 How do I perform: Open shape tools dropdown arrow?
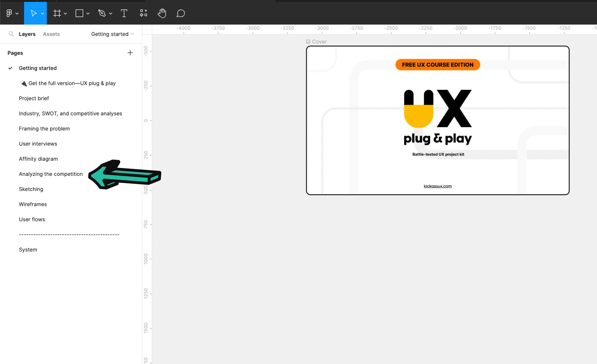point(88,13)
